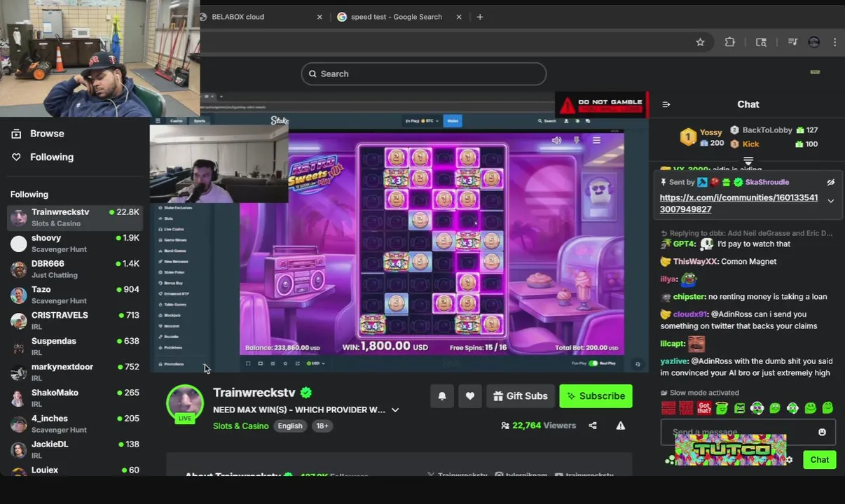This screenshot has height=504, width=845.
Task: Click the 18+ tag
Action: coord(322,426)
